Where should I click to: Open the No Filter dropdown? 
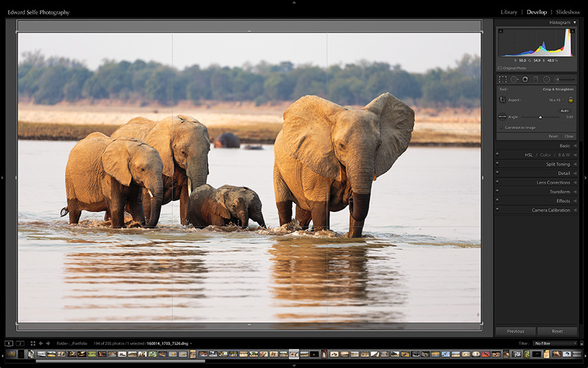pyautogui.click(x=556, y=343)
